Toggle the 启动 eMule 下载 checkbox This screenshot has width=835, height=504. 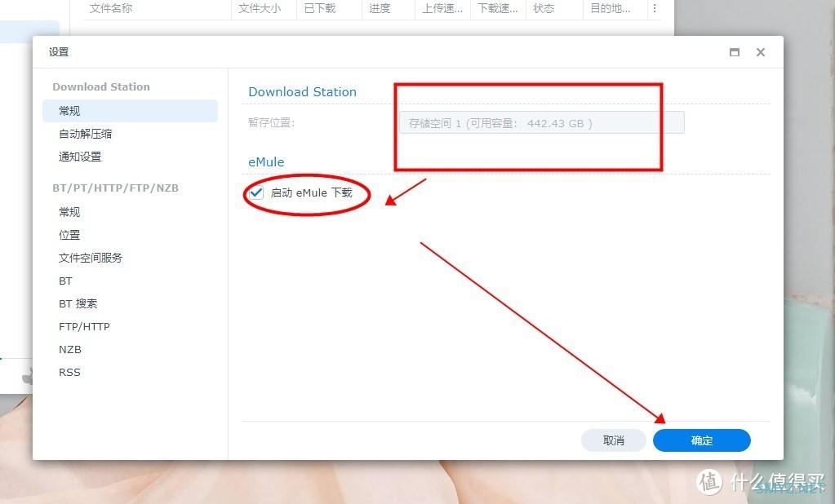tap(256, 192)
